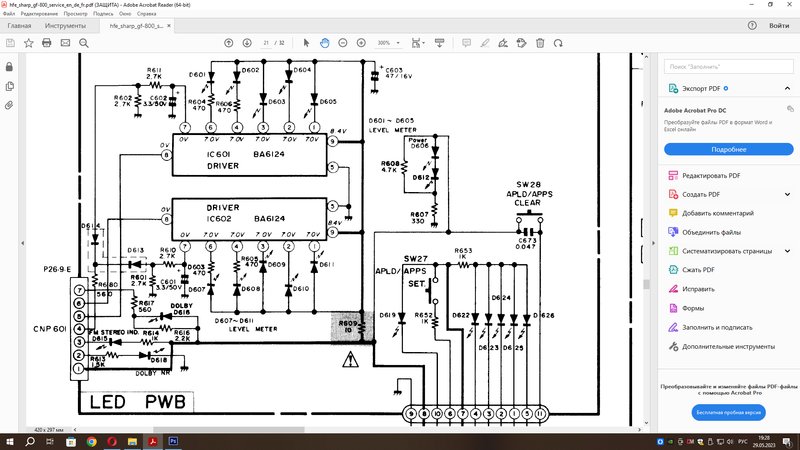800x450 pixels.
Task: Open the page fit options dropdown
Action: point(418,43)
